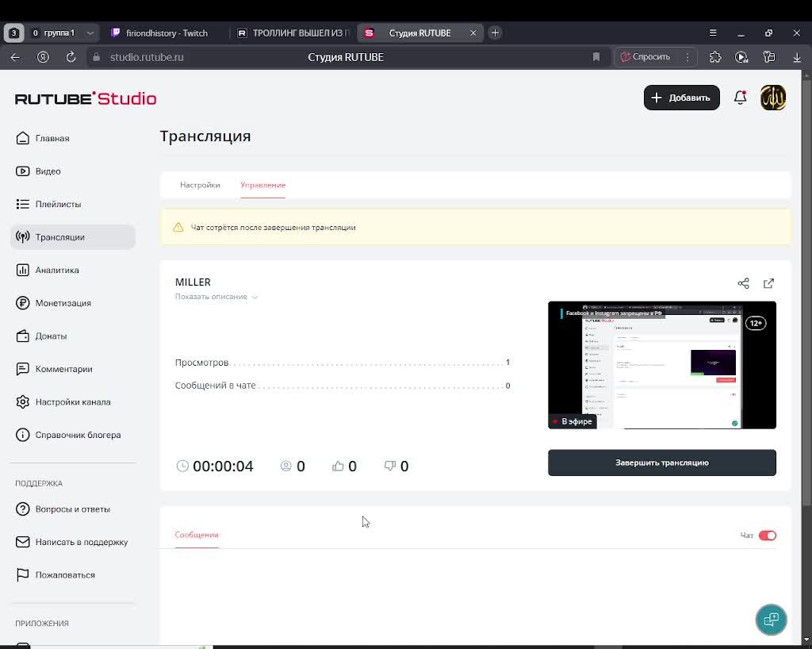
Task: Switch to the Управление tab
Action: pyautogui.click(x=263, y=185)
